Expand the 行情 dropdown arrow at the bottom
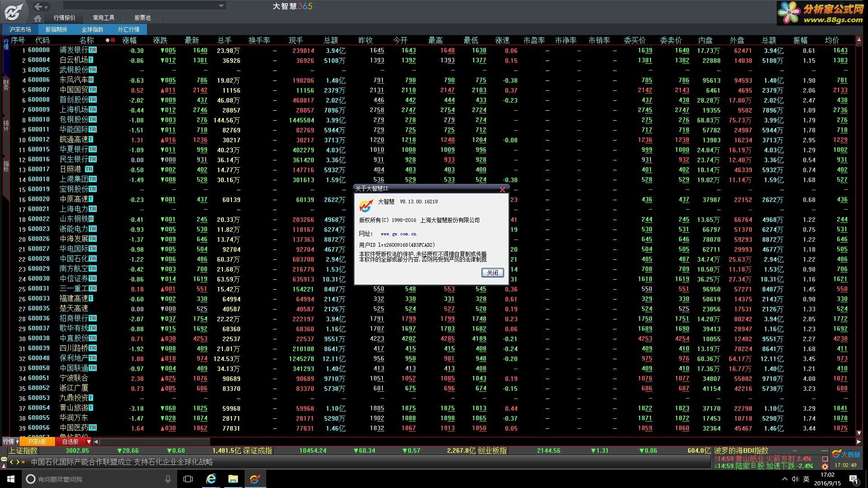The height and width of the screenshot is (488, 868). click(x=18, y=441)
